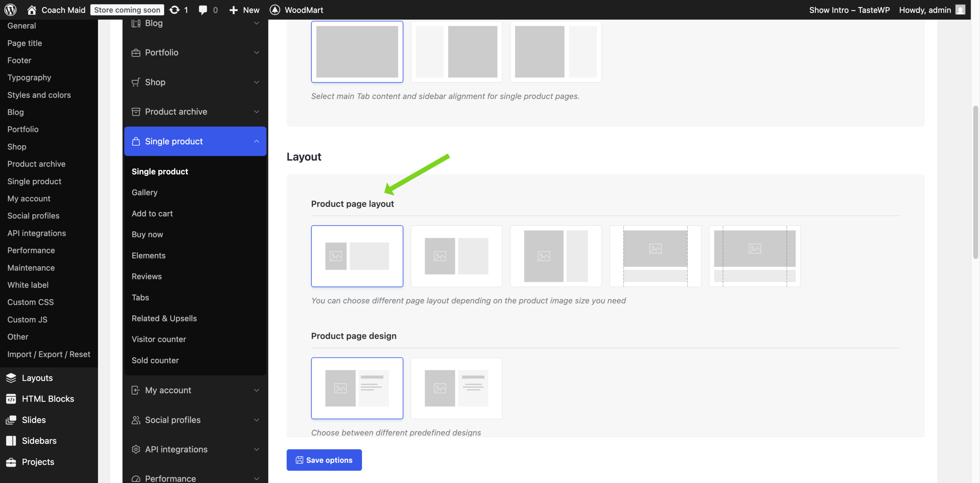Expand the API integrations section chevron

(257, 449)
